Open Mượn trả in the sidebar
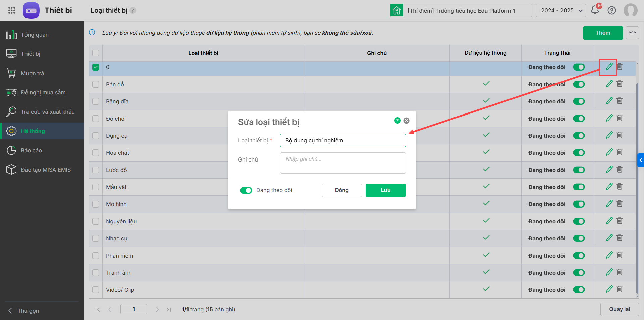 tap(42, 73)
